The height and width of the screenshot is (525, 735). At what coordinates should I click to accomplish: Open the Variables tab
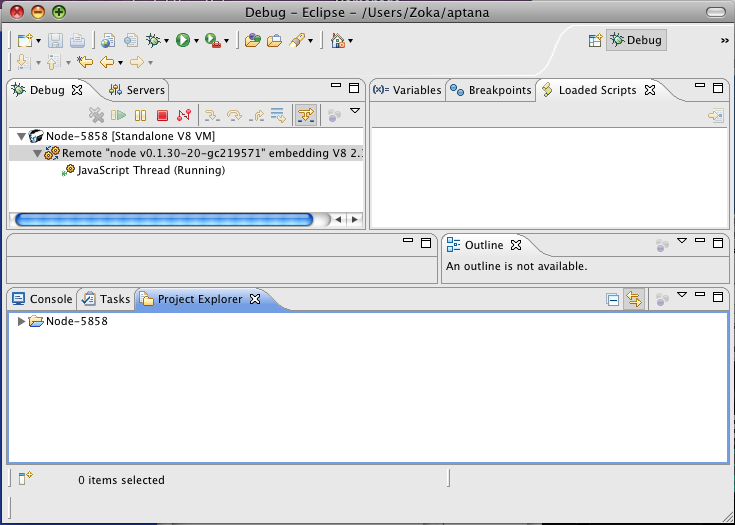point(407,90)
